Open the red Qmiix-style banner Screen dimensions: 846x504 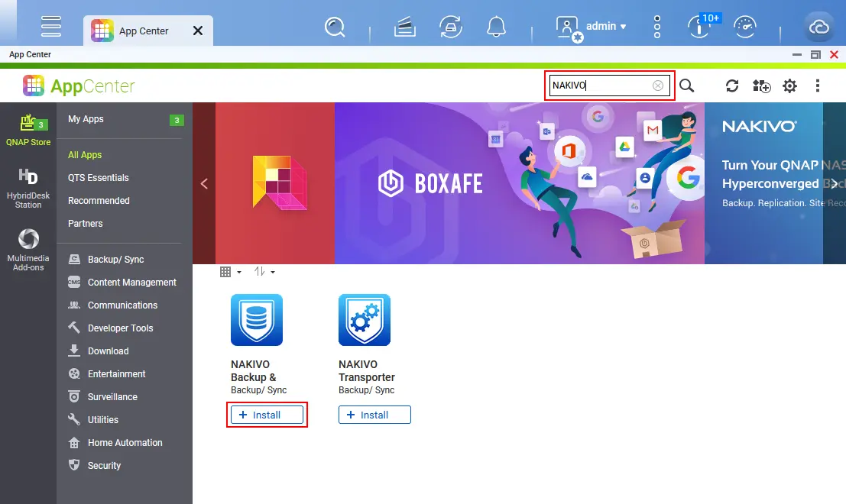[275, 183]
